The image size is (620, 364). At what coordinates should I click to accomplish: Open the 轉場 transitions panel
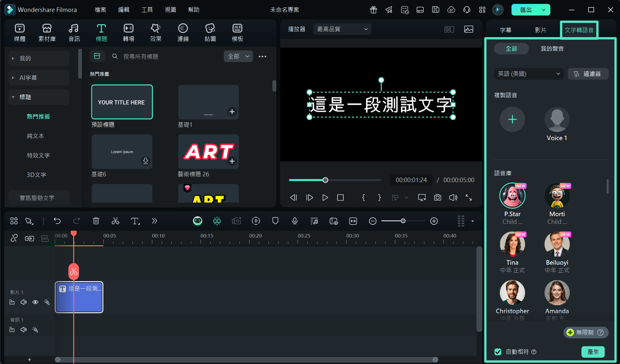129,32
